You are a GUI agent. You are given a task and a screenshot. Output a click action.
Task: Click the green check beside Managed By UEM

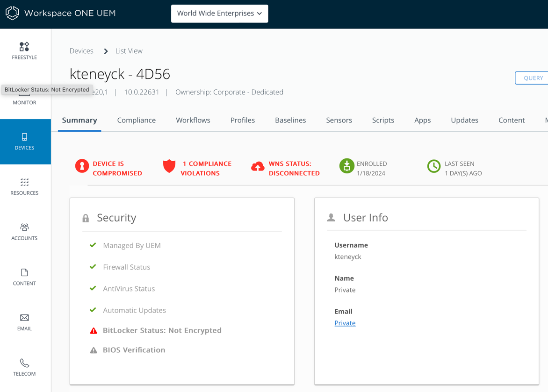[x=93, y=245]
